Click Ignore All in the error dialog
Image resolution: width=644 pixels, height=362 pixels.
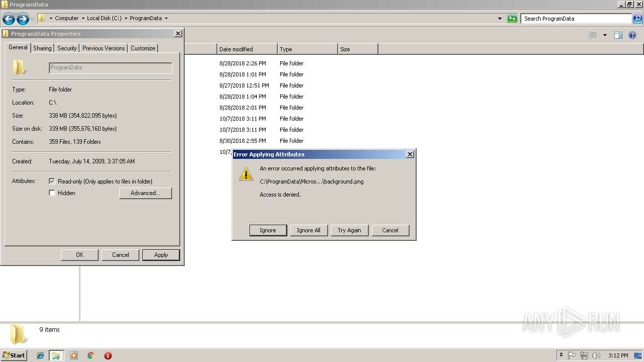[x=308, y=230]
